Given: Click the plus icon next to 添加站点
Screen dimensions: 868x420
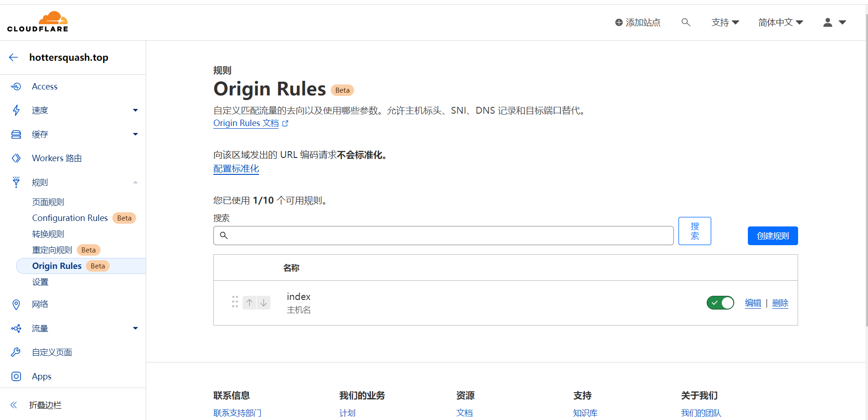Looking at the screenshot, I should point(619,22).
